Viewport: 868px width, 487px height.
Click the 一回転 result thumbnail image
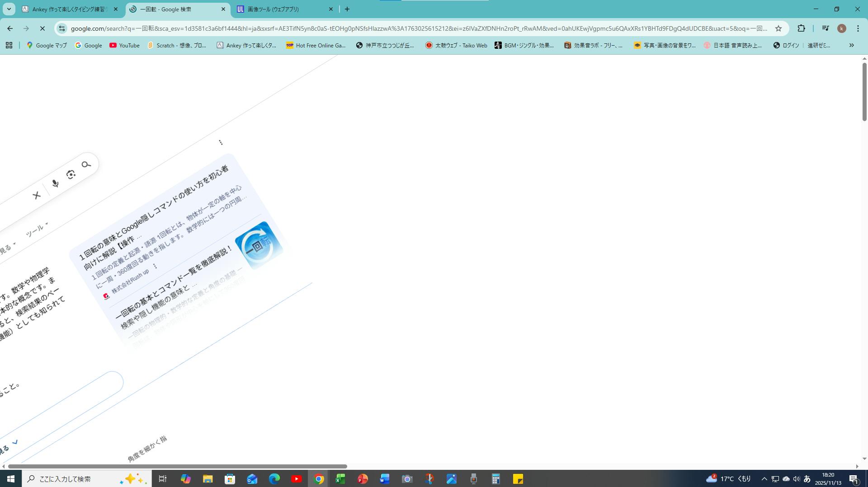click(x=259, y=245)
